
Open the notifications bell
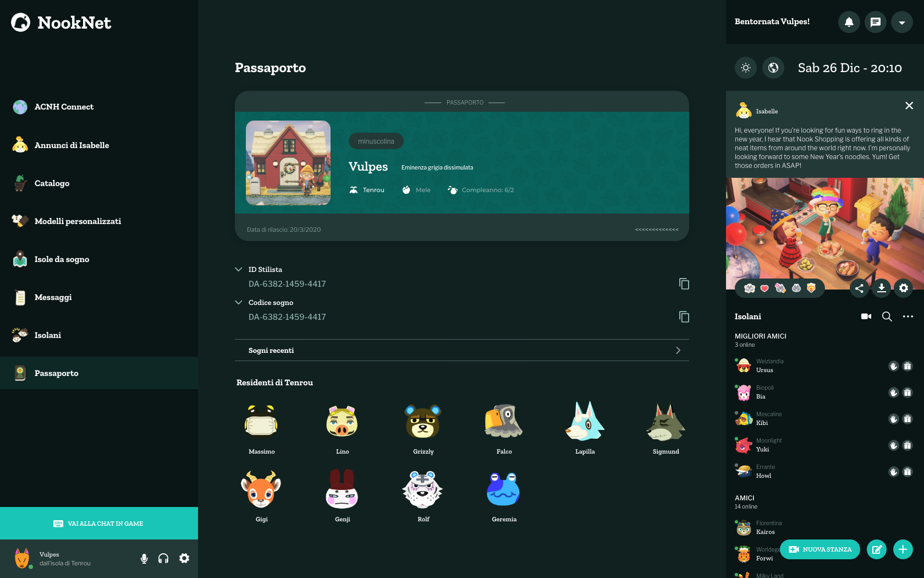(x=849, y=22)
